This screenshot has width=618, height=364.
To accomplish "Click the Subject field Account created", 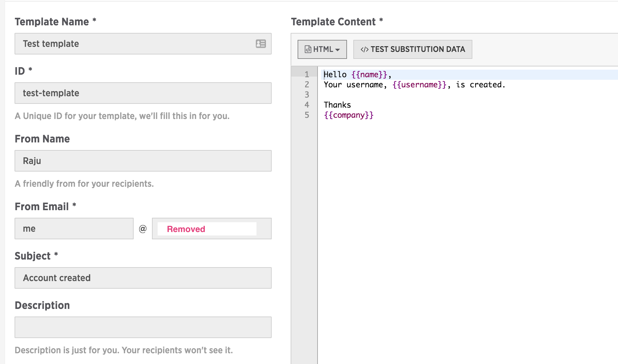I will pyautogui.click(x=143, y=278).
